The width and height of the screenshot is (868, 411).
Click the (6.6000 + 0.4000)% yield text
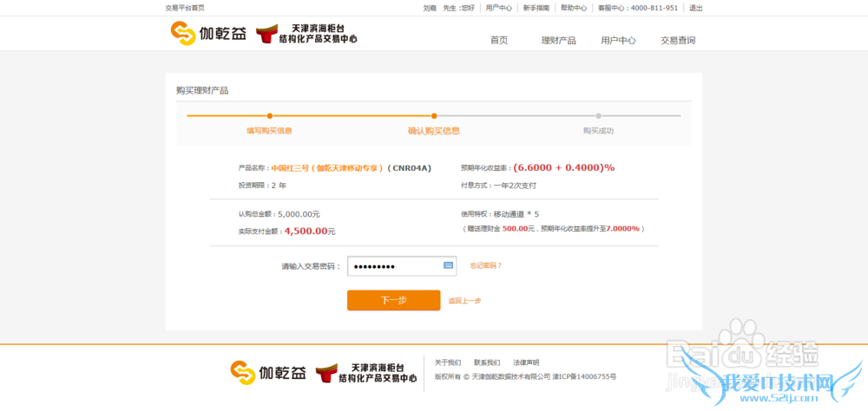tap(563, 167)
